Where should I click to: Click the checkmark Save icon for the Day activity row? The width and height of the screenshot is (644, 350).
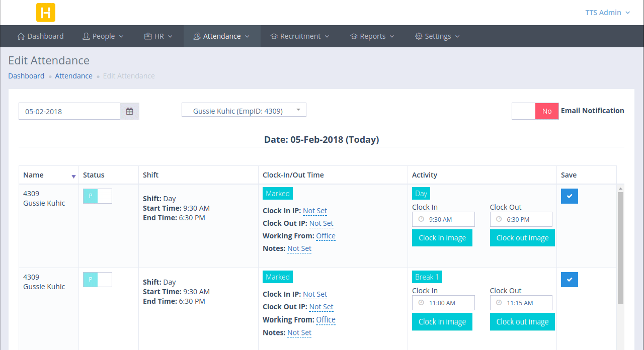pos(569,196)
